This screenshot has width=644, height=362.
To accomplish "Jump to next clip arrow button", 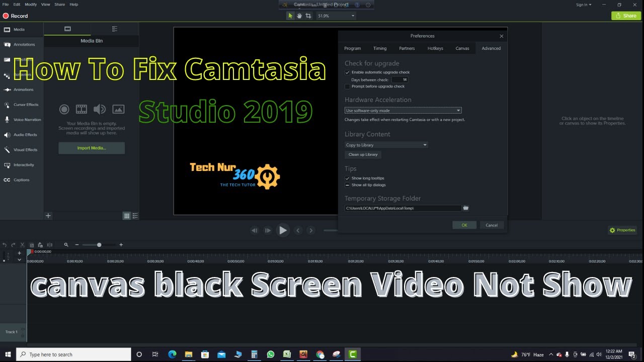I will (311, 230).
